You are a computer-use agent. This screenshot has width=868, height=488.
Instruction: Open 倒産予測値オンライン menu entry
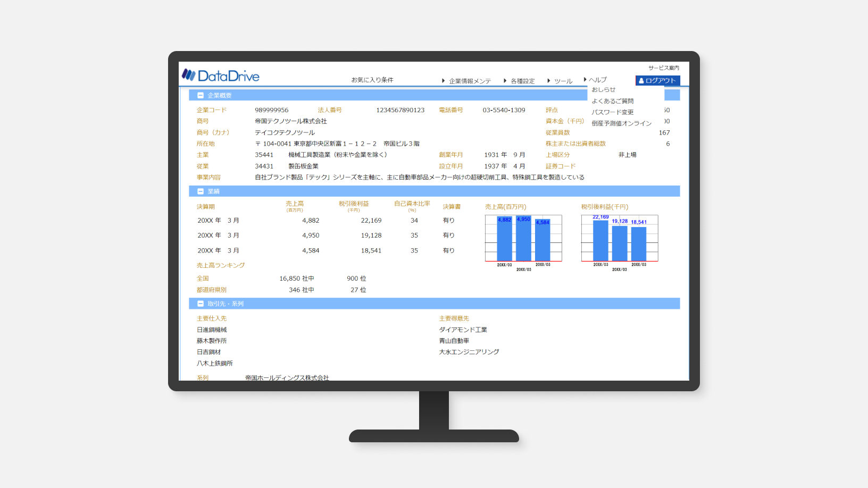[x=621, y=123]
